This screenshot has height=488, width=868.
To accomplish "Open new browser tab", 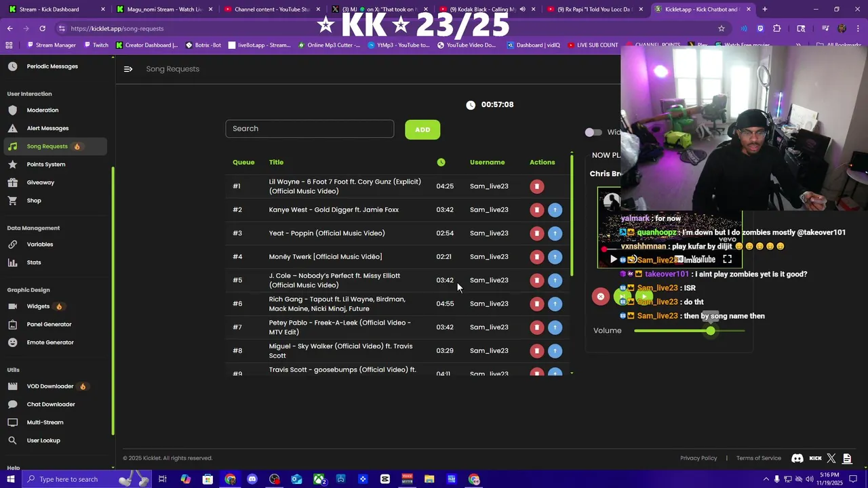I will [764, 9].
